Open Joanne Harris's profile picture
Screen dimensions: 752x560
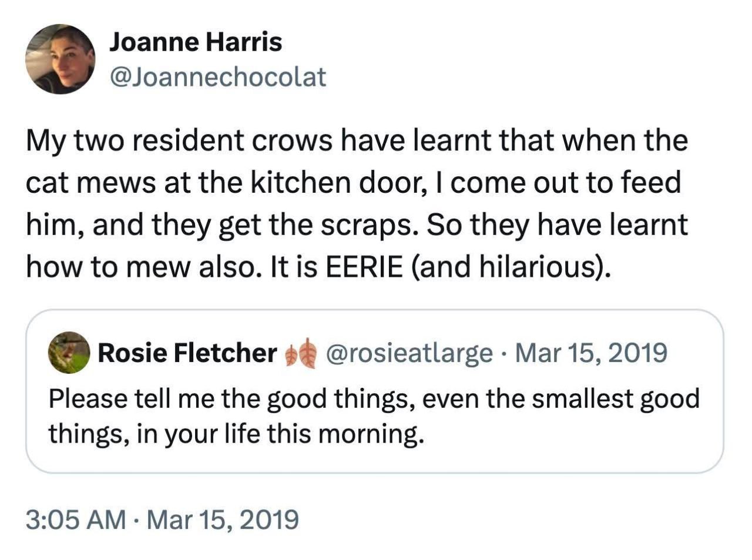coord(60,59)
